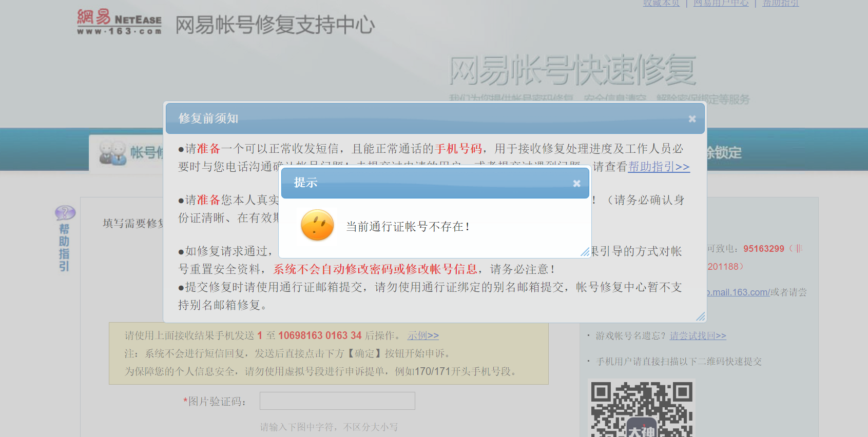Viewport: 868px width, 437px height.
Task: Click the NetEase 163.com logo
Action: [x=119, y=22]
